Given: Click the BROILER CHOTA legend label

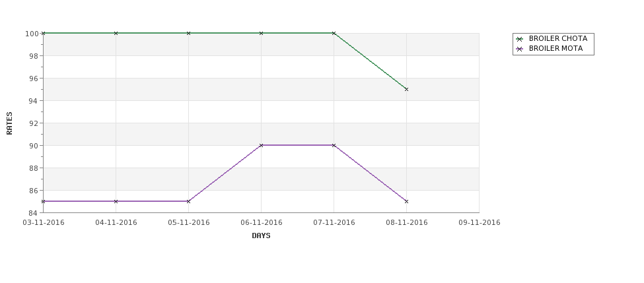Looking at the screenshot, I should (557, 38).
